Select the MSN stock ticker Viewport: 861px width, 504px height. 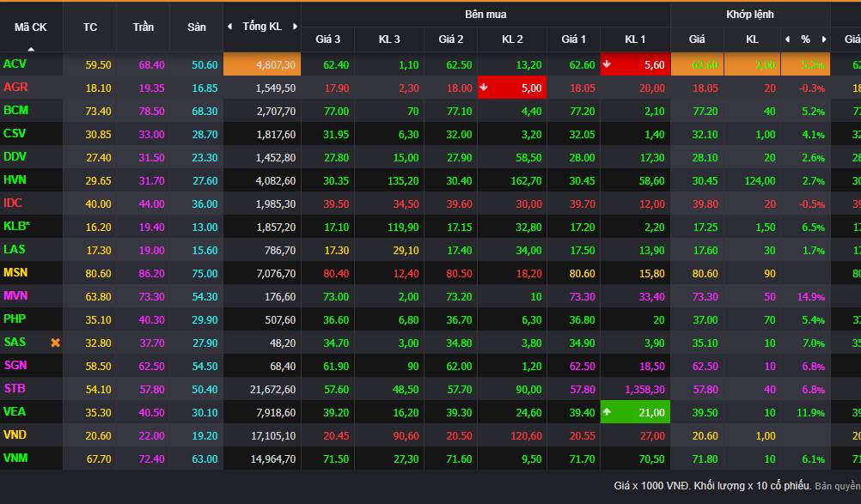click(15, 273)
